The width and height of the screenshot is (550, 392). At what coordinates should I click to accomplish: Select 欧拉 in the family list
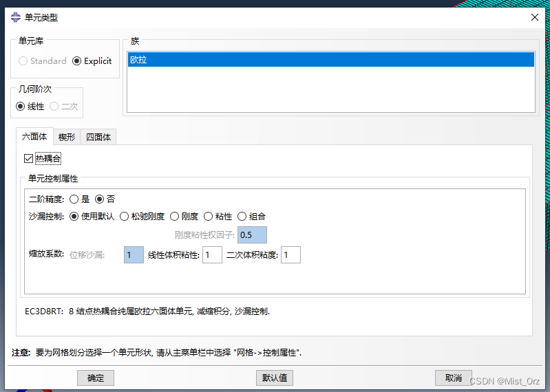tap(330, 60)
